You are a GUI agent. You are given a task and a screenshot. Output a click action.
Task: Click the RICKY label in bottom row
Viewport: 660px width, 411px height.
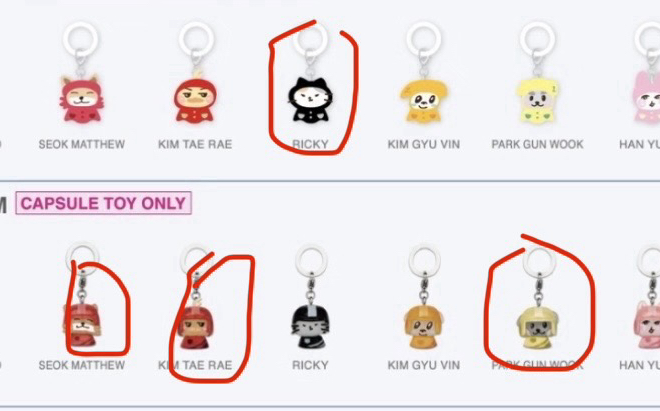point(310,365)
